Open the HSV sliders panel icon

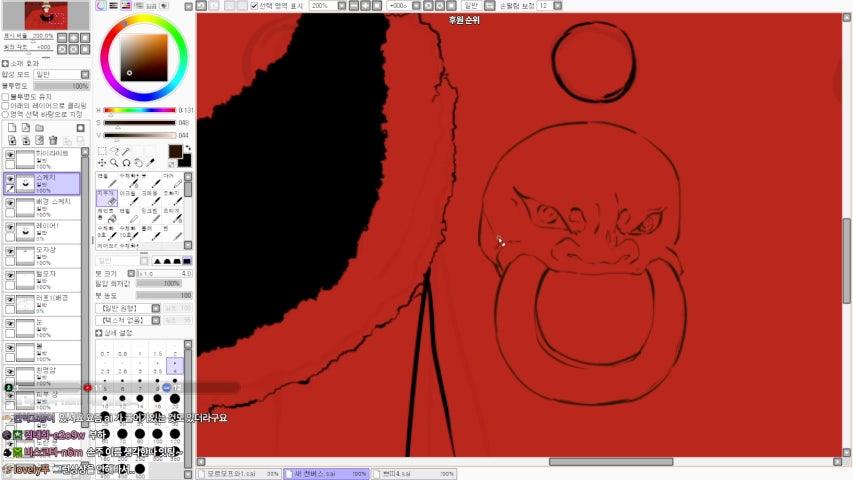tap(126, 5)
